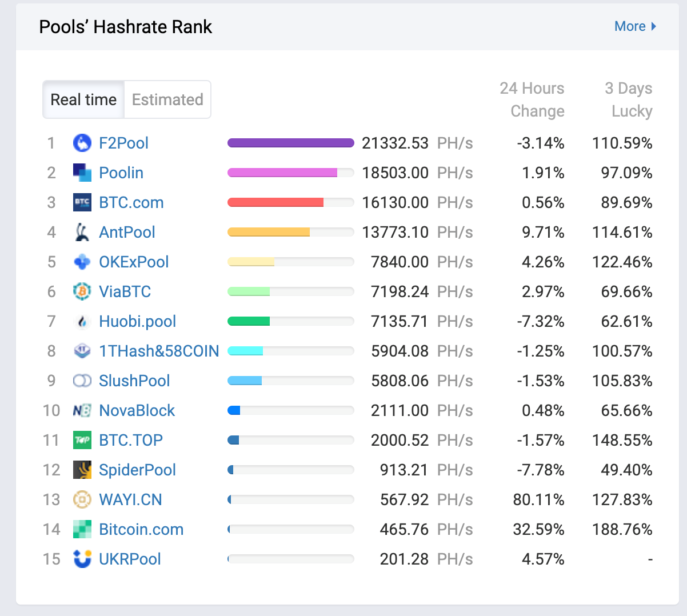Open the Bitcoin.com pool link

tap(141, 529)
